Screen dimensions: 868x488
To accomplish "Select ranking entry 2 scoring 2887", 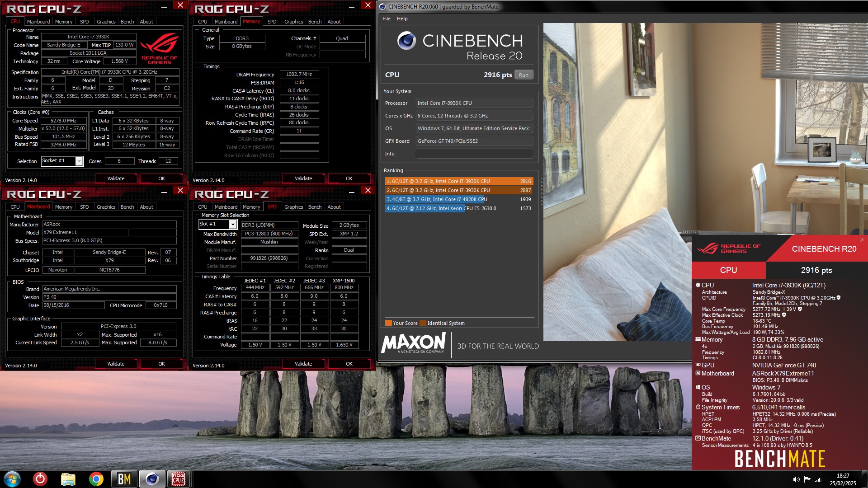I will [459, 190].
